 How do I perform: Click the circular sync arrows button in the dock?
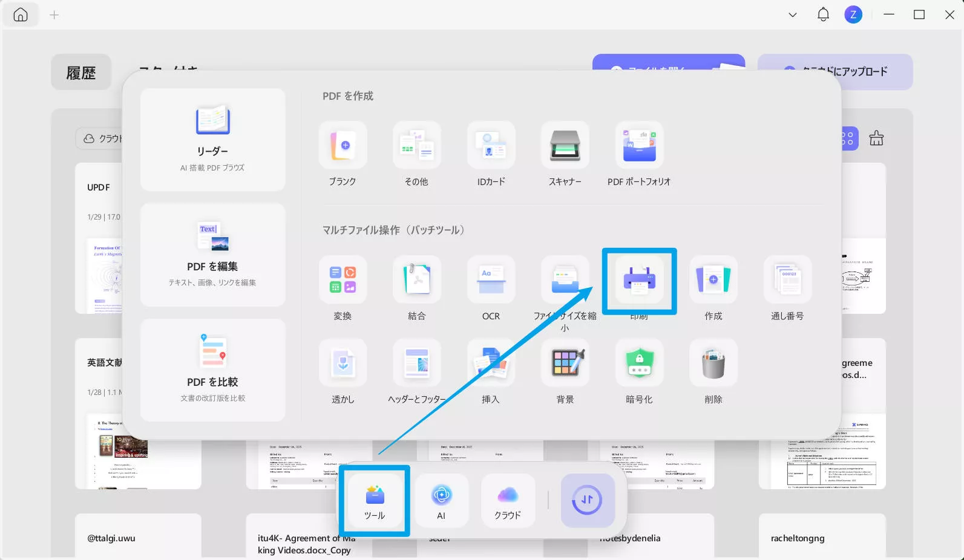588,501
